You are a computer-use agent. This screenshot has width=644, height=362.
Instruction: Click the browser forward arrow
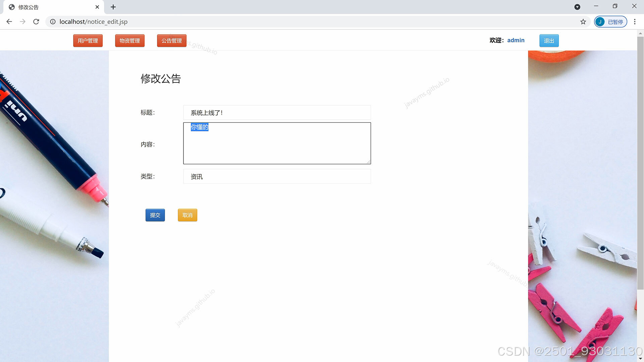click(22, 21)
